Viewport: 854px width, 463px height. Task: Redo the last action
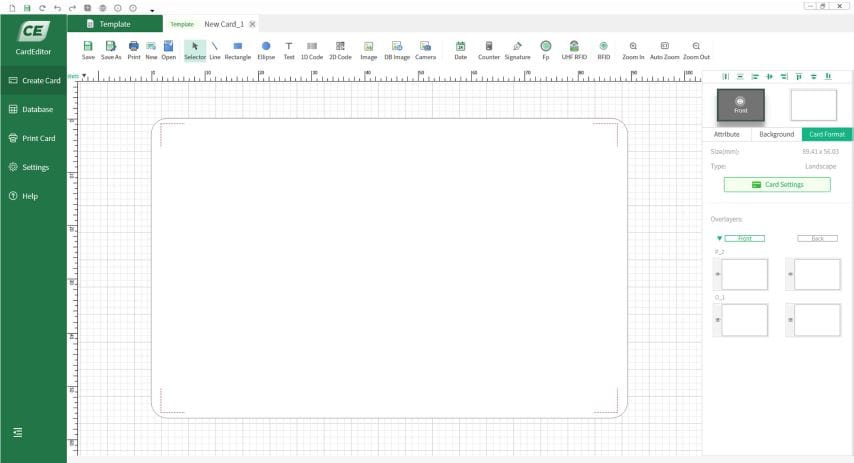tap(72, 8)
